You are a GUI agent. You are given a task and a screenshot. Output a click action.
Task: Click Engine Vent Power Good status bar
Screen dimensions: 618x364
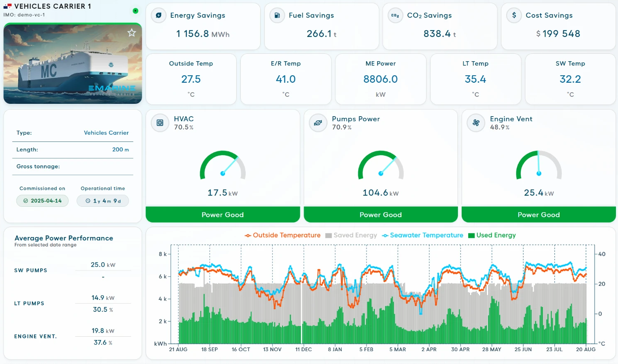click(539, 215)
